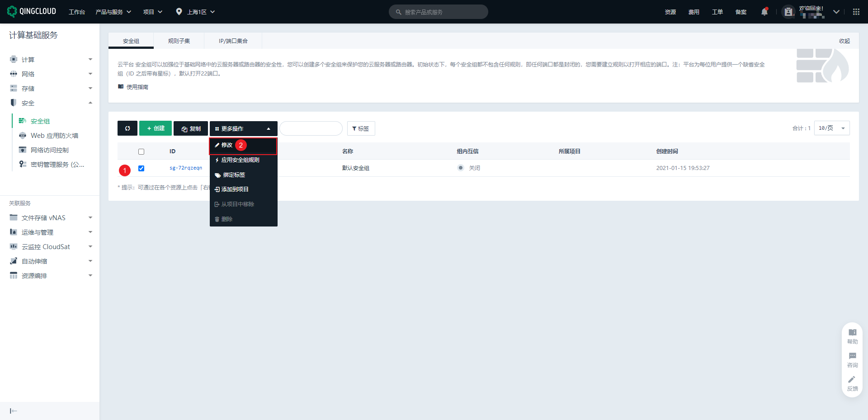Click the 网络访问控制 icon
Viewport: 868px width, 420px height.
coord(23,150)
